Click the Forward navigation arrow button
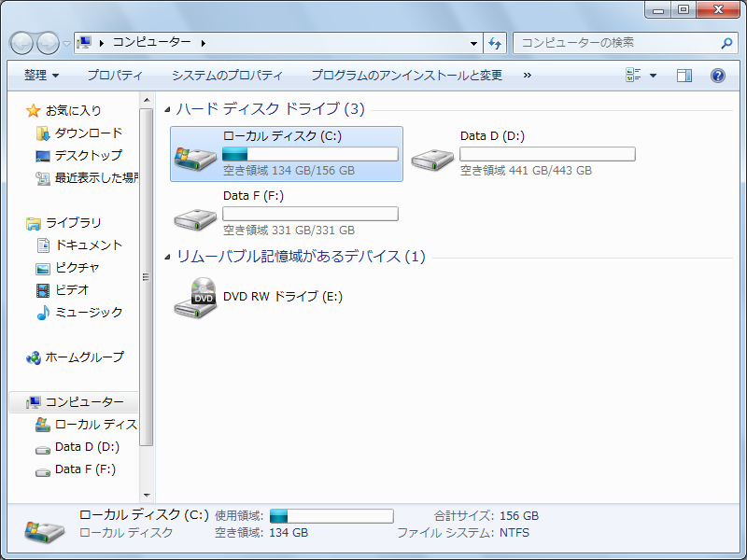This screenshot has width=747, height=560. tap(48, 43)
